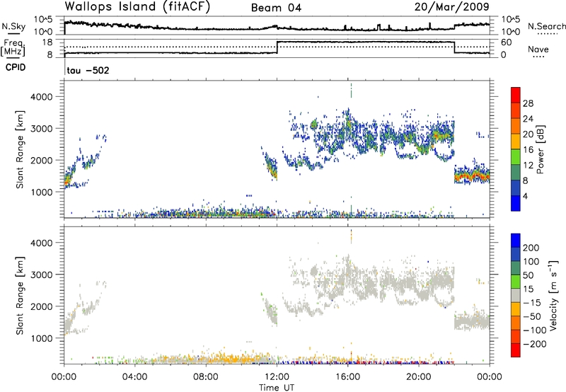566x392 pixels.
Task: Click the 'Power [dB]' colorbar title
Action: tap(540, 149)
